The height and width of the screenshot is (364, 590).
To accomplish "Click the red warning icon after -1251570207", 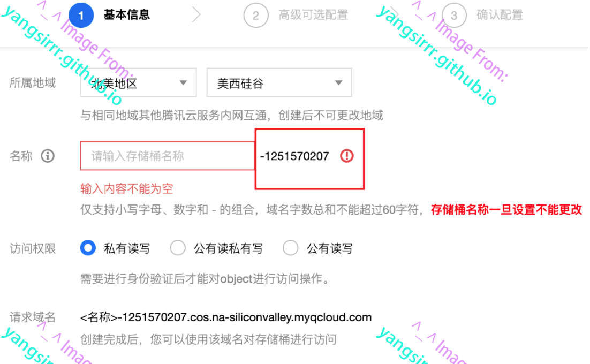I will tap(346, 156).
